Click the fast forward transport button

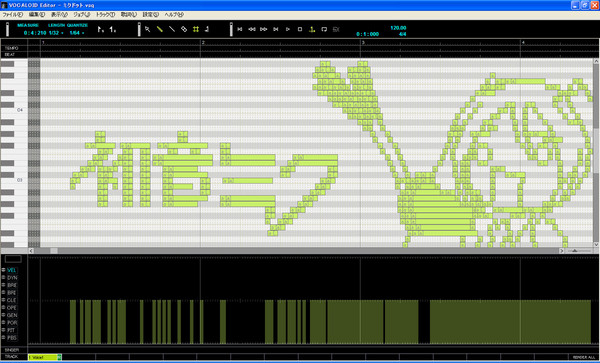tap(264, 29)
